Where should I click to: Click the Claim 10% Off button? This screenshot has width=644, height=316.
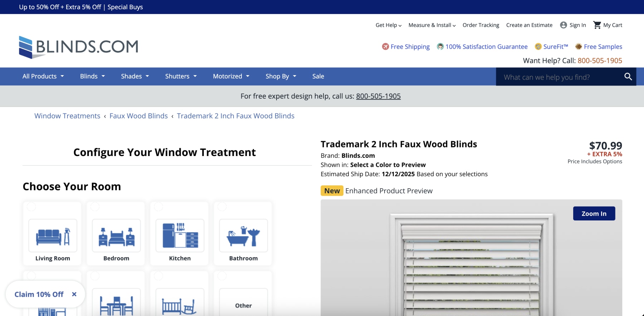39,294
